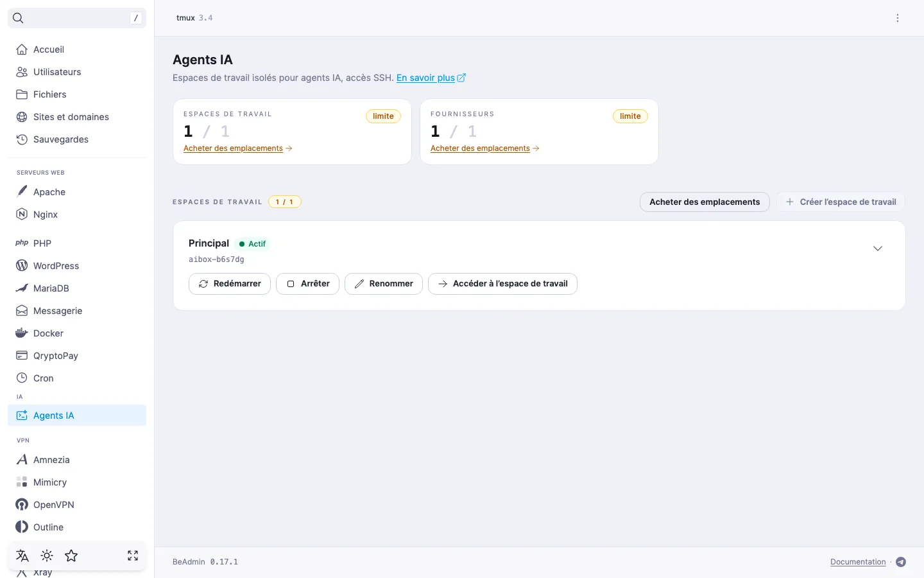This screenshot has width=924, height=578.
Task: Open the language switcher icon
Action: (22, 556)
